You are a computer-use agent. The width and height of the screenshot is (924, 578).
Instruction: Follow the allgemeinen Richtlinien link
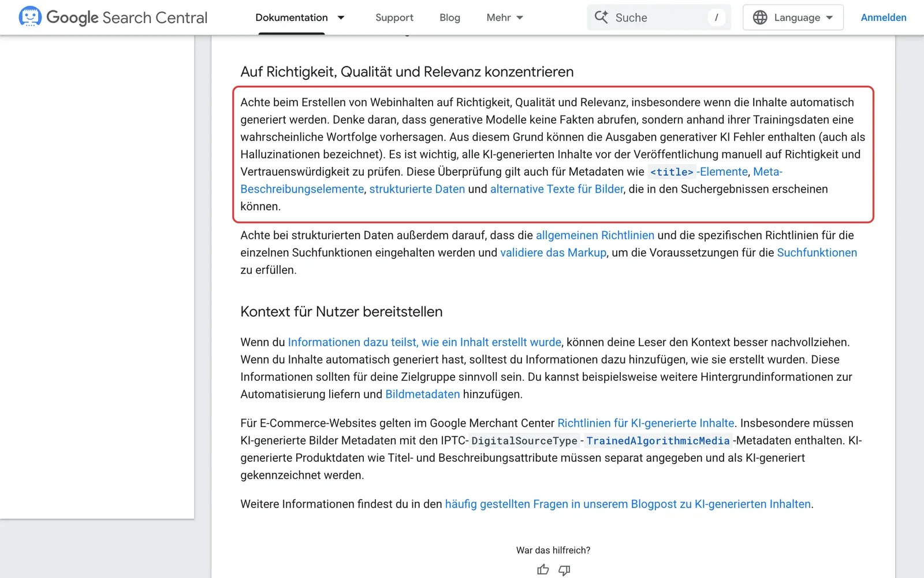point(595,235)
